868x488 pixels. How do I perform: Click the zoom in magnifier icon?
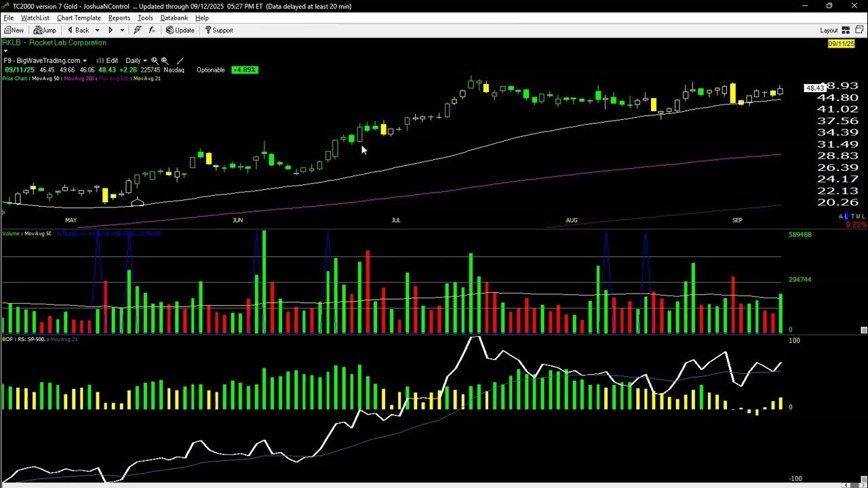coord(155,60)
